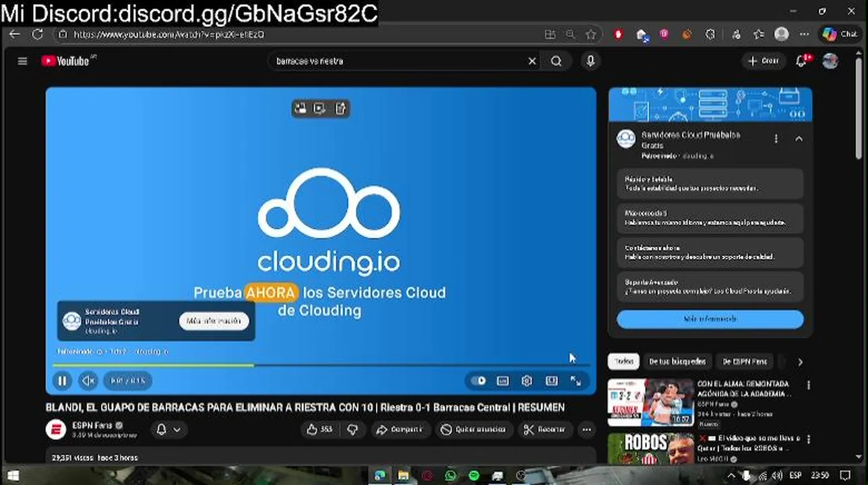Image resolution: width=868 pixels, height=485 pixels.
Task: Reload the page with the refresh icon
Action: [x=38, y=34]
